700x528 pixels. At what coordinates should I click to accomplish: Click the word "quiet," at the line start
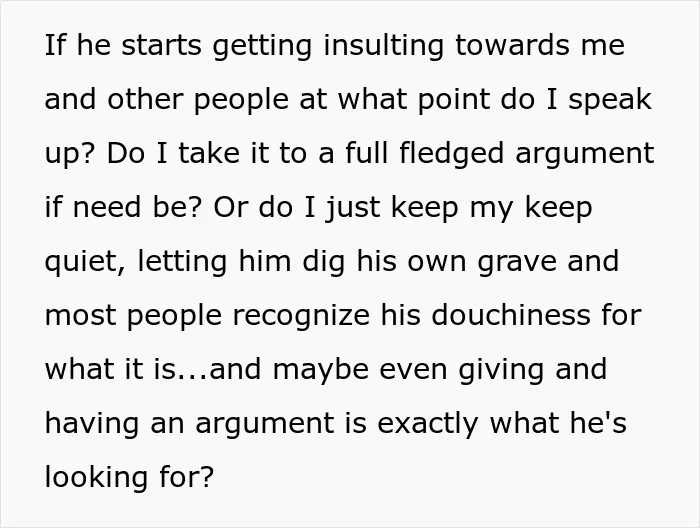pyautogui.click(x=85, y=262)
